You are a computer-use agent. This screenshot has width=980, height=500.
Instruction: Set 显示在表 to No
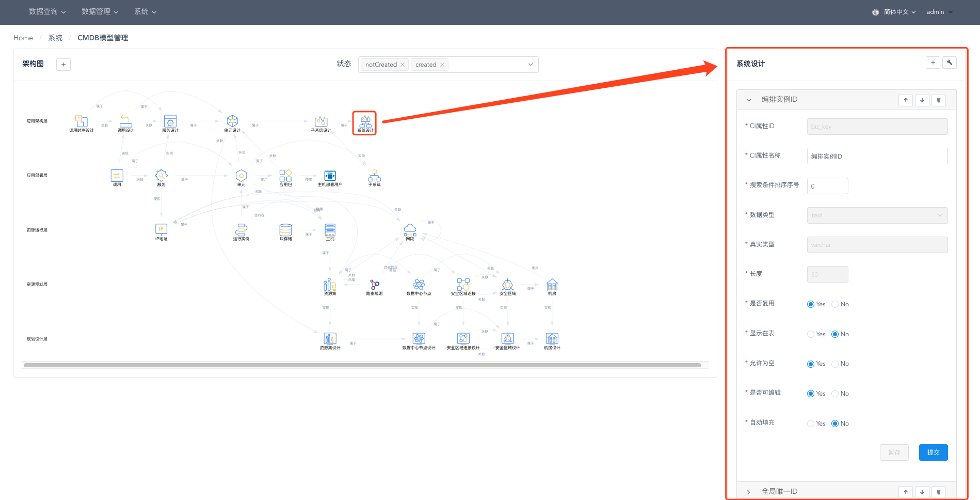(835, 334)
